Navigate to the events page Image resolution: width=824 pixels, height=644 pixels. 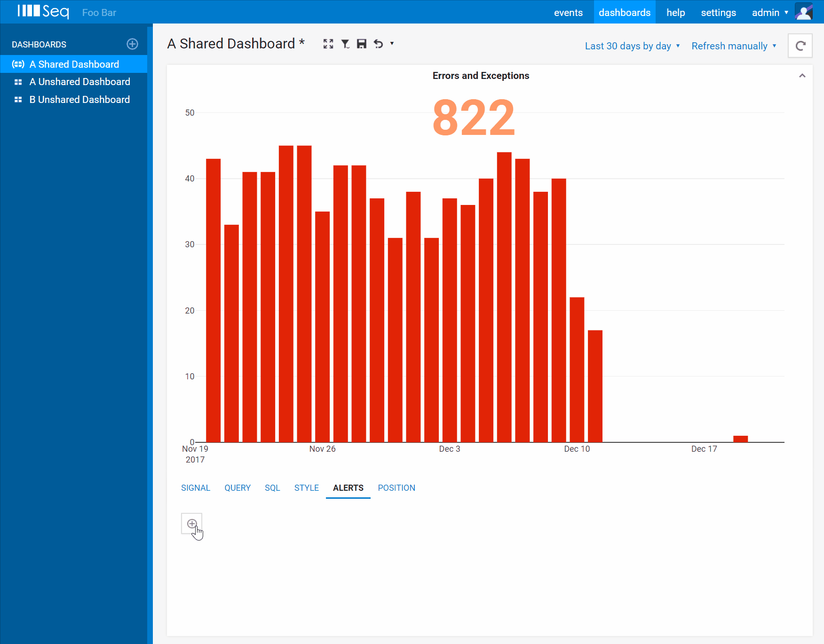[x=568, y=12]
